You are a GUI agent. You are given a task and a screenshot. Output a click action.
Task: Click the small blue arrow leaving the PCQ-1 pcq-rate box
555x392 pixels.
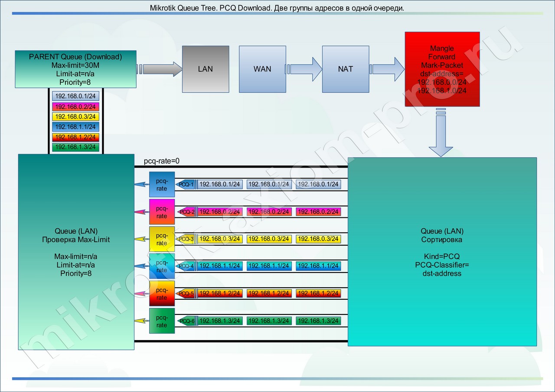pyautogui.click(x=141, y=185)
